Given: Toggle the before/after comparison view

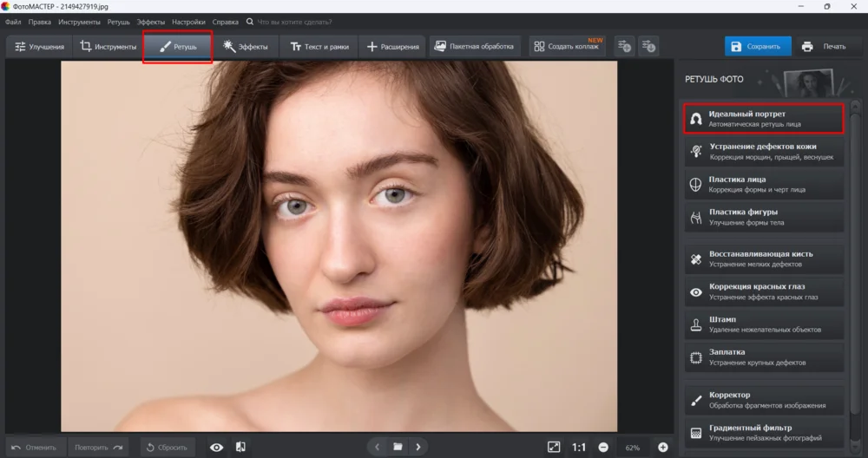Looking at the screenshot, I should (240, 447).
